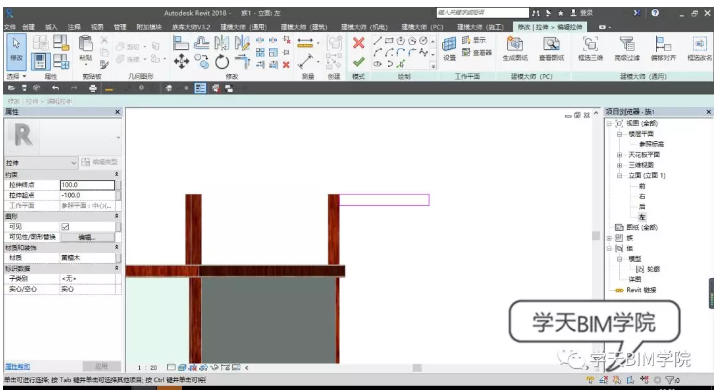Open the 拉伸 type selector dropdown
This screenshot has width=719, height=390.
[41, 163]
